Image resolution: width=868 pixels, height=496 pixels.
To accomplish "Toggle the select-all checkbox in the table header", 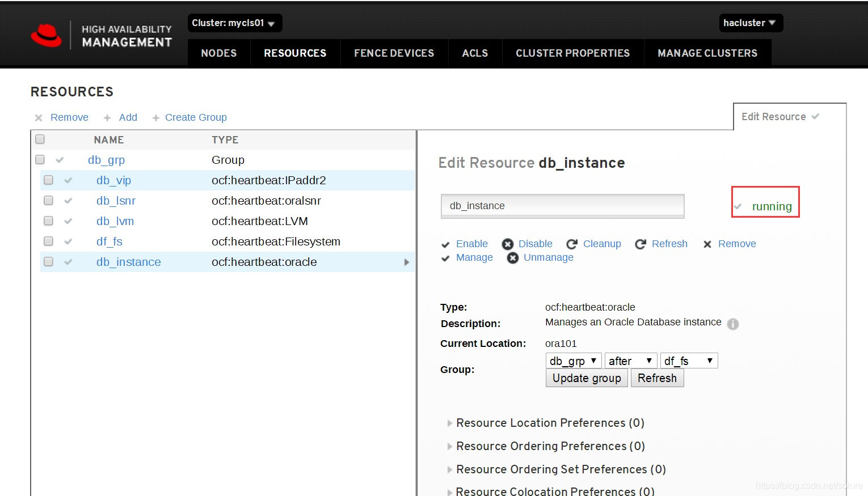I will [40, 139].
